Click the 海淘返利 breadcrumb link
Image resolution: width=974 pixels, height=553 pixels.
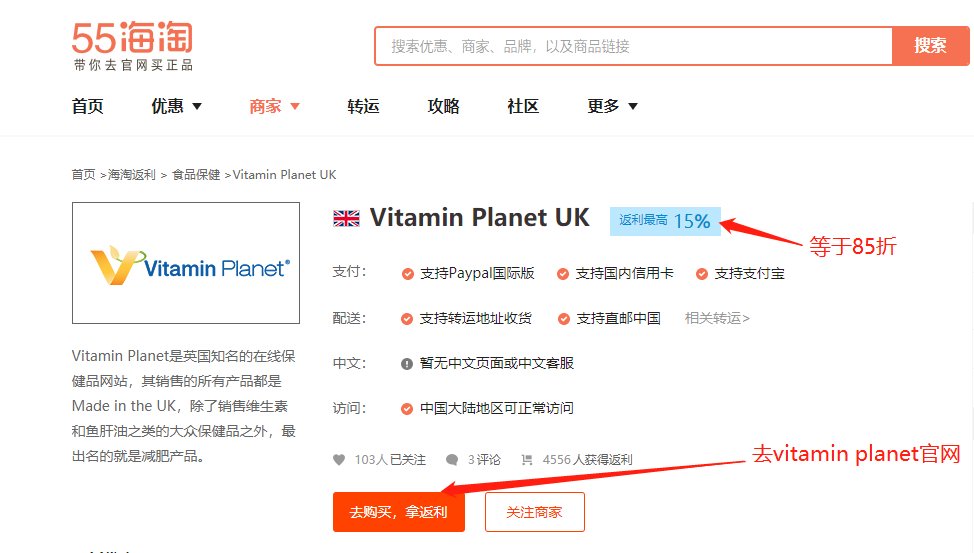132,175
